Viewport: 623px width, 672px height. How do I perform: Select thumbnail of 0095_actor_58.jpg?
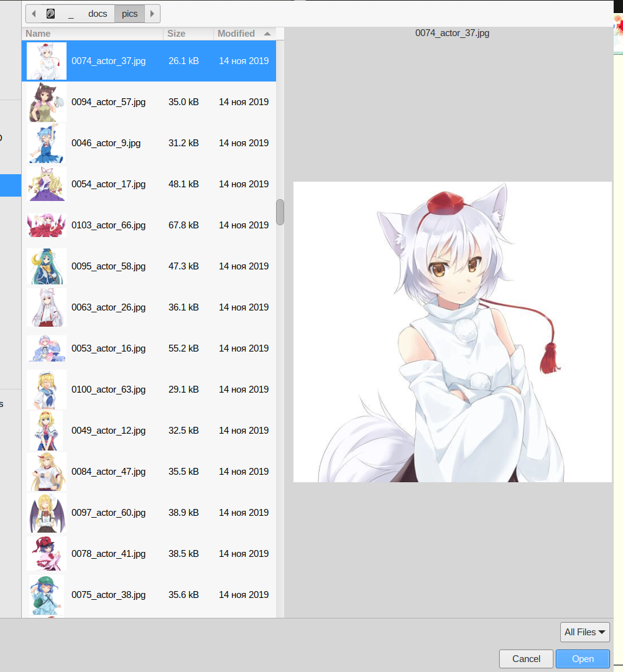point(47,266)
